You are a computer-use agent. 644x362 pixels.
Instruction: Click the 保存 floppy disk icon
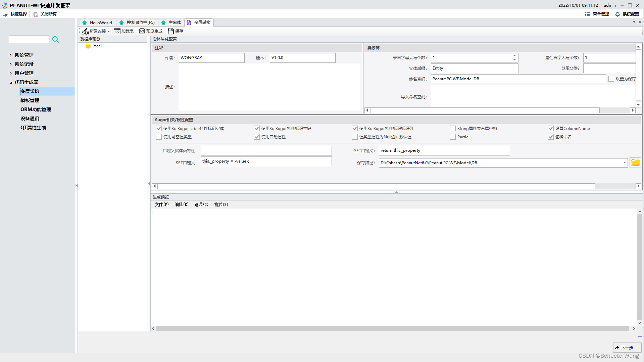171,31
